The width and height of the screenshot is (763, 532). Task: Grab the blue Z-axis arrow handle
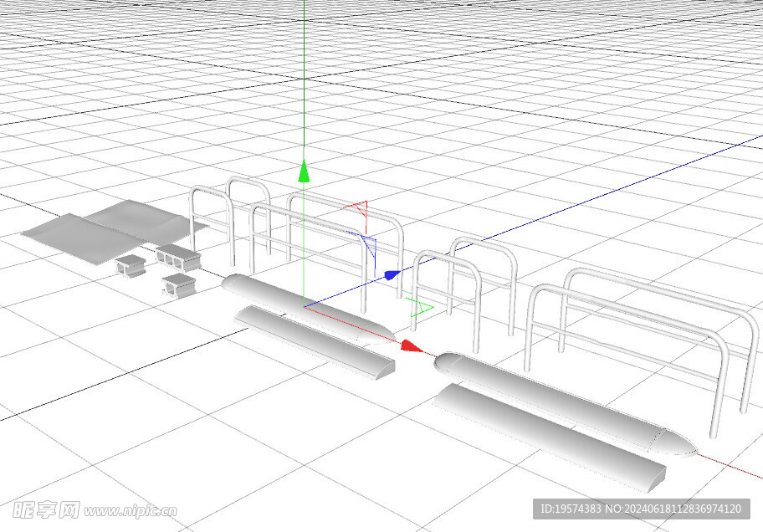coord(392,275)
